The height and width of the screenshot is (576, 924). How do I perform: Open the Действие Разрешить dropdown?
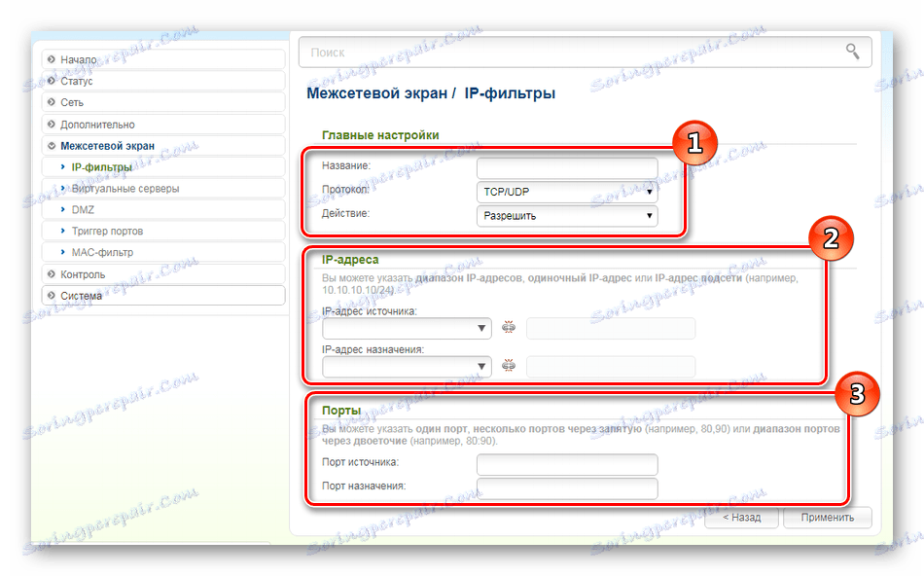567,216
